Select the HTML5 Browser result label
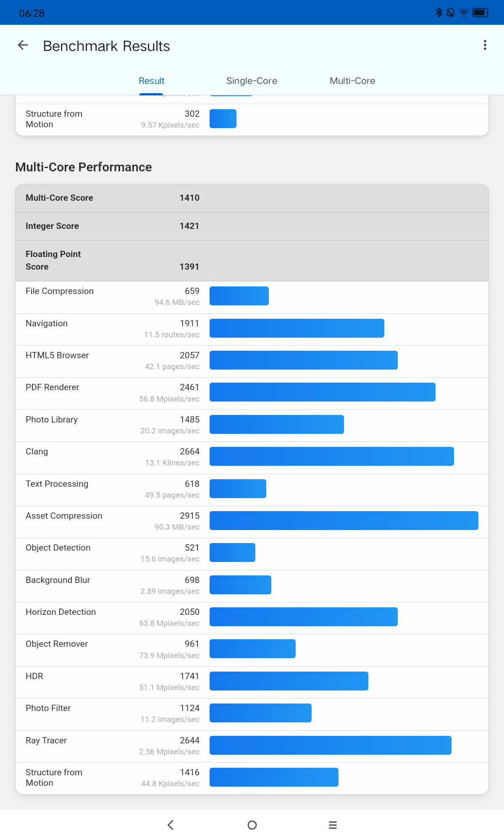Screen dimensions: 504x840 tap(57, 355)
